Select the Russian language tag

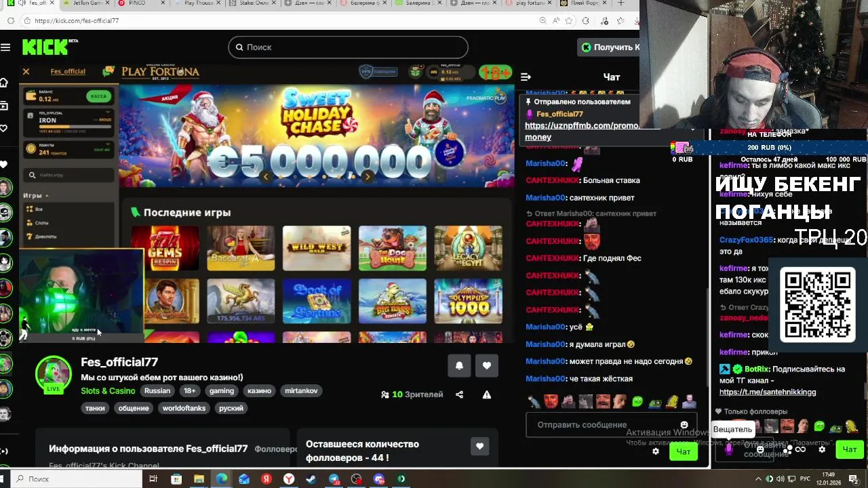[157, 390]
